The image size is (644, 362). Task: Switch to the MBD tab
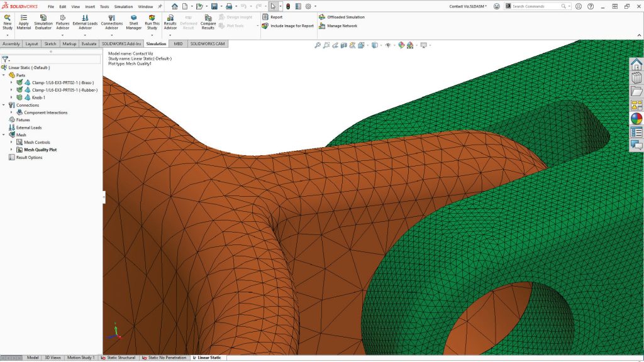click(178, 44)
